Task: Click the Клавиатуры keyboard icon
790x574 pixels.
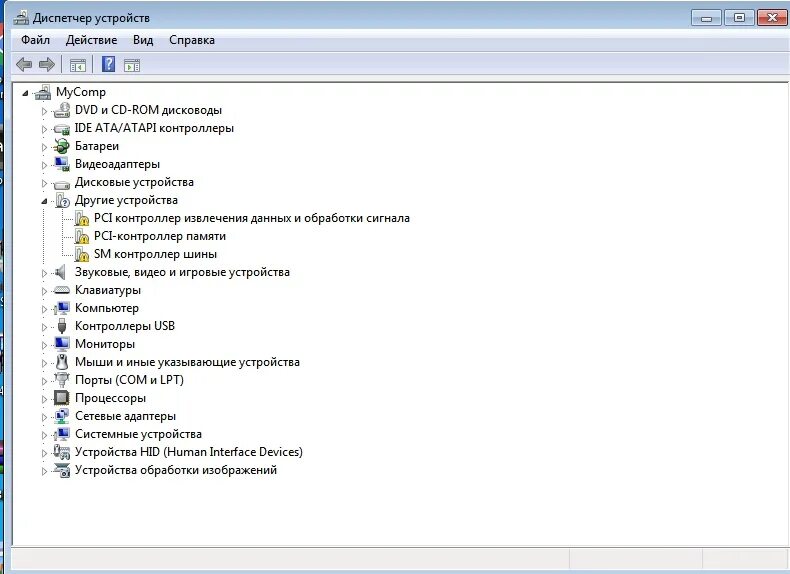Action: pos(61,290)
